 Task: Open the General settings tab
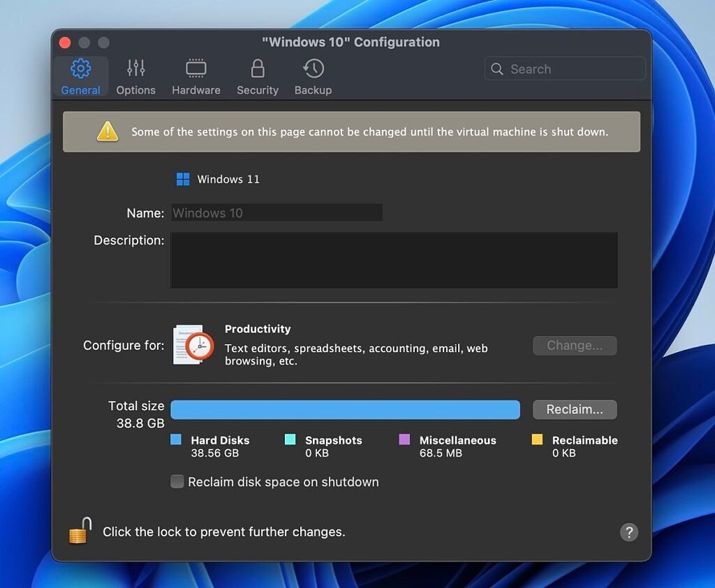(x=80, y=75)
